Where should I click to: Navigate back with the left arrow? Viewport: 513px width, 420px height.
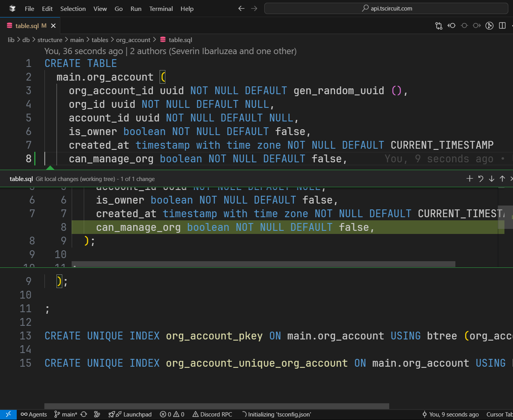[x=241, y=9]
